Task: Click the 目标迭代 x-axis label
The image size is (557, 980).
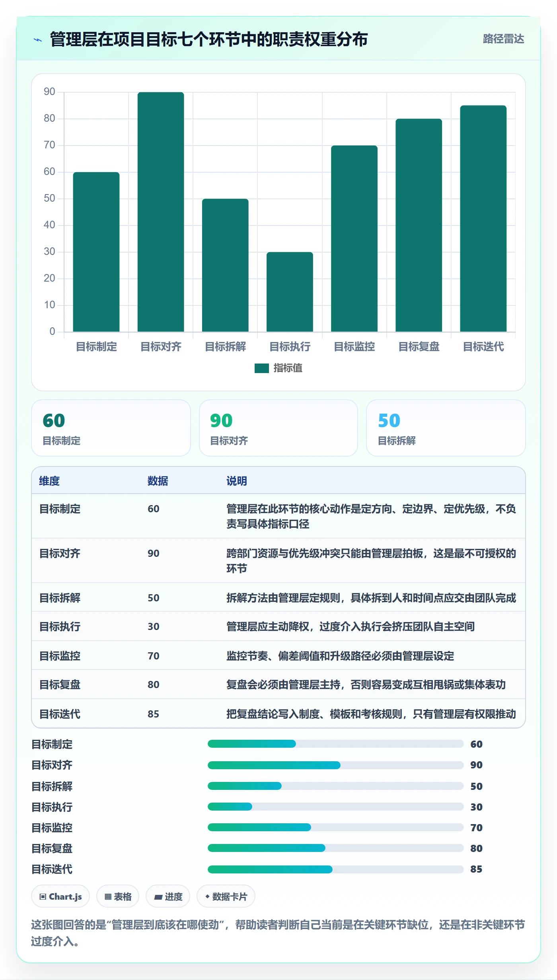Action: 483,347
